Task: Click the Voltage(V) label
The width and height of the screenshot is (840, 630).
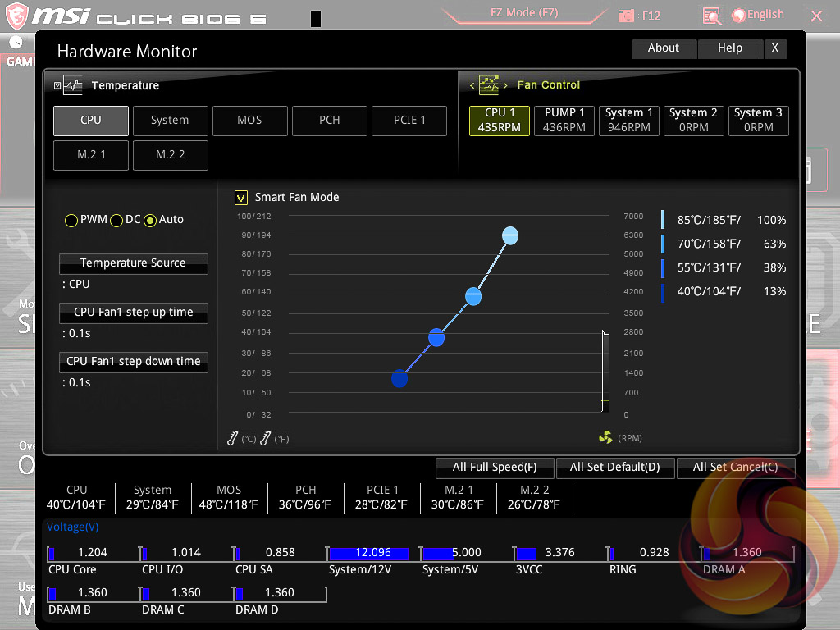Action: (73, 527)
